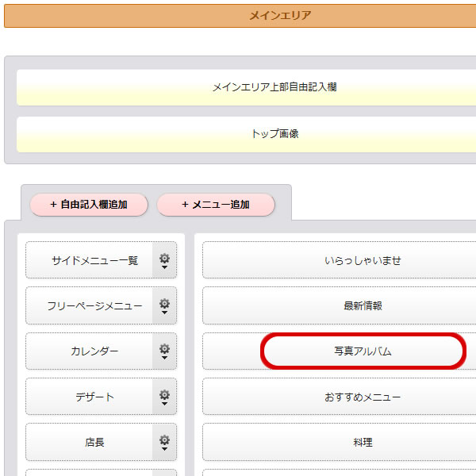The image size is (476, 476).
Task: Open gear settings for デザート
Action: click(164, 397)
